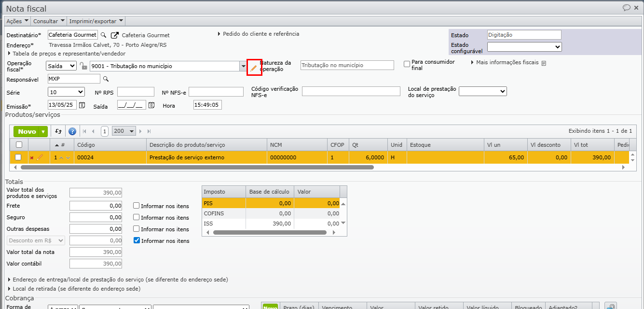
Task: Click Vl tot column header
Action: (592, 144)
